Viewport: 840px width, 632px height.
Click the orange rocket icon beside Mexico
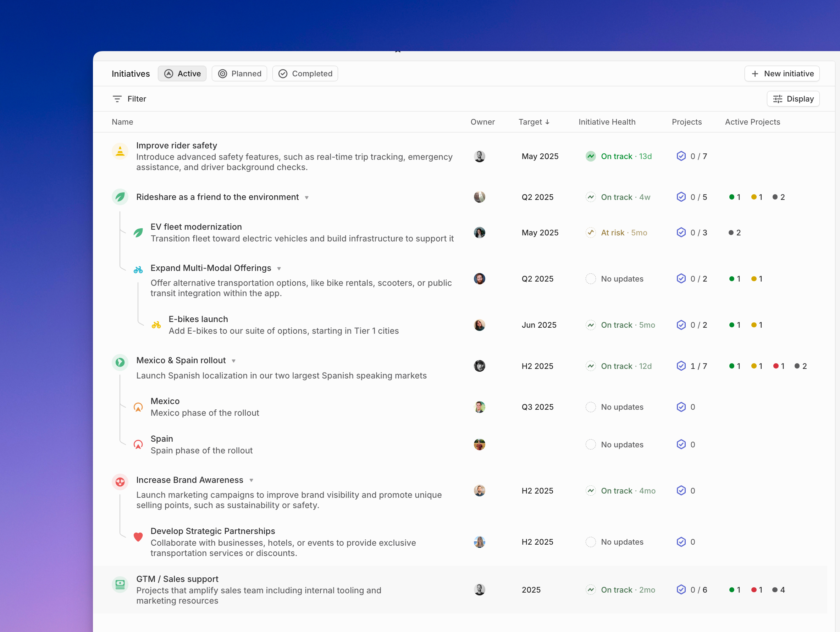(x=138, y=407)
